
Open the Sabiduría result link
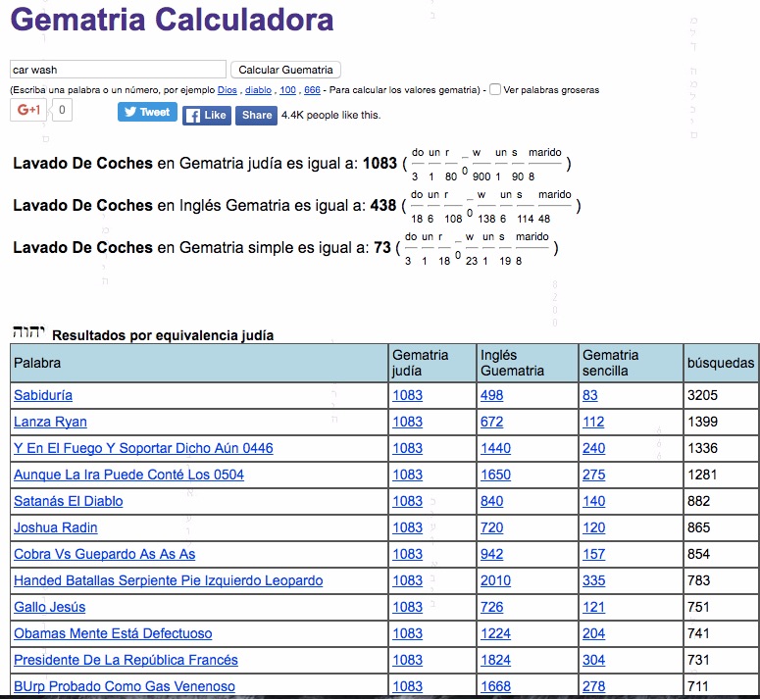click(43, 395)
